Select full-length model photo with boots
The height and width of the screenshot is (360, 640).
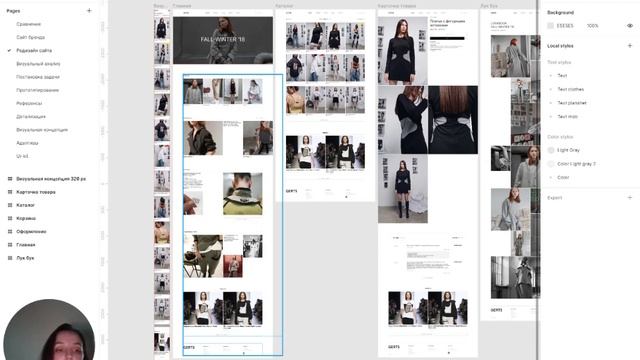403,189
